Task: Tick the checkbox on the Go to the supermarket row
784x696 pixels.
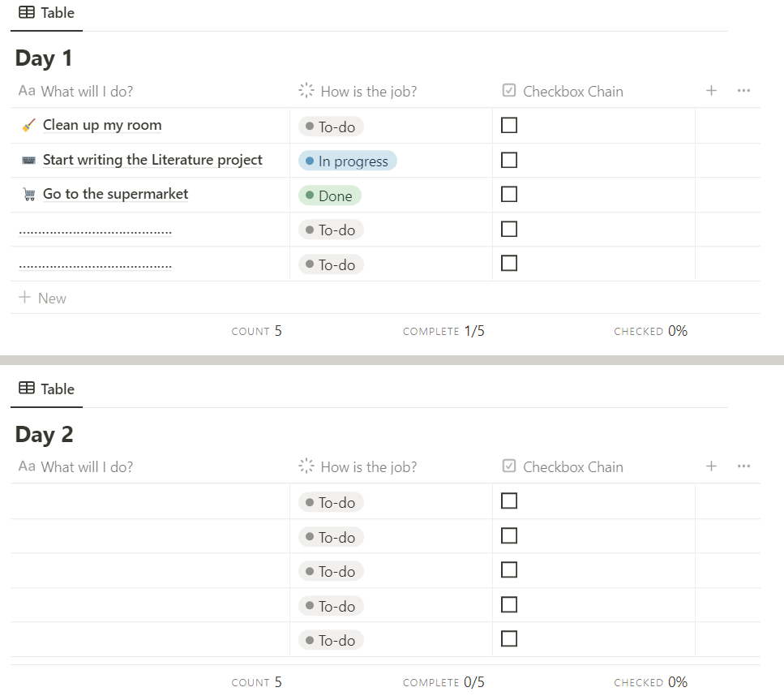Action: pyautogui.click(x=509, y=194)
